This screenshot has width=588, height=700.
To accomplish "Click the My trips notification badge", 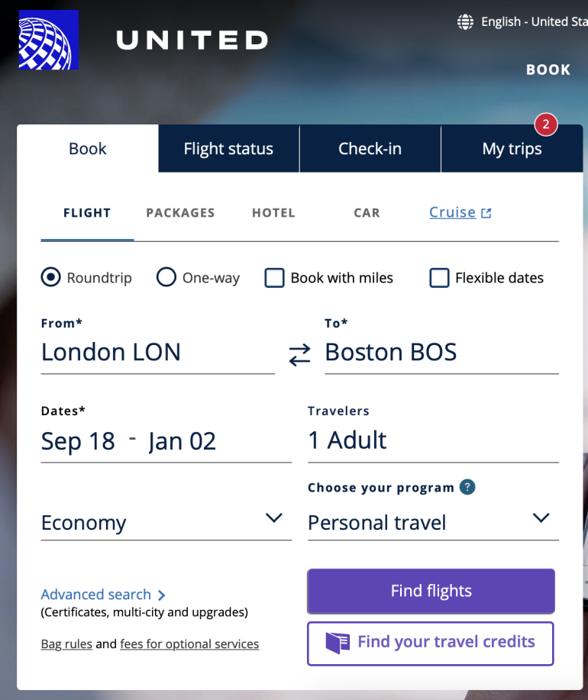I will (546, 124).
